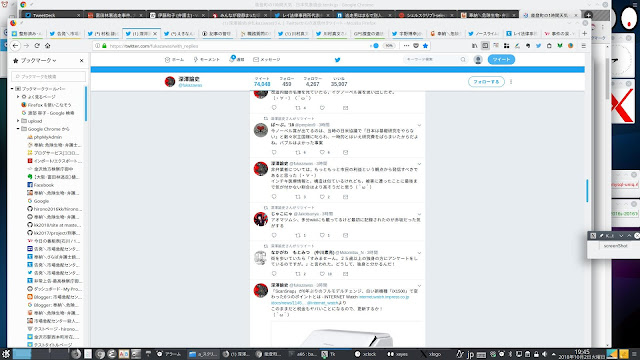The width and height of the screenshot is (640, 360).
Task: Retweet the じゃこにゃ tweet
Action: point(298,235)
